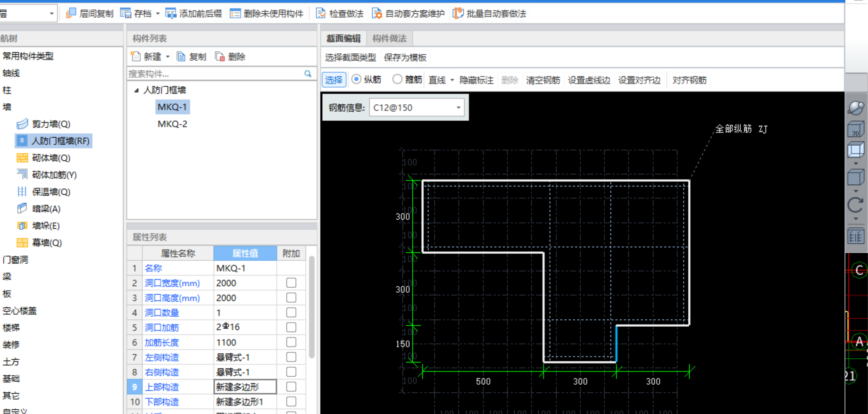This screenshot has height=414, width=868.
Task: Select 剪力墙(Q) wall type icon
Action: click(22, 124)
